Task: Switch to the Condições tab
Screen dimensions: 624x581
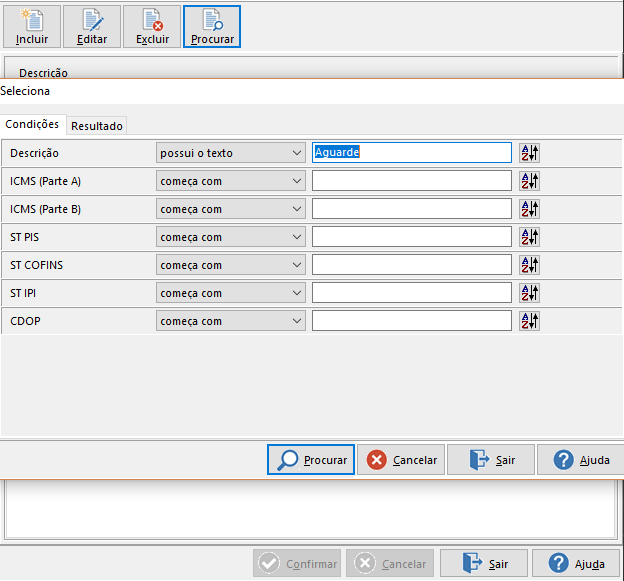Action: coord(32,124)
